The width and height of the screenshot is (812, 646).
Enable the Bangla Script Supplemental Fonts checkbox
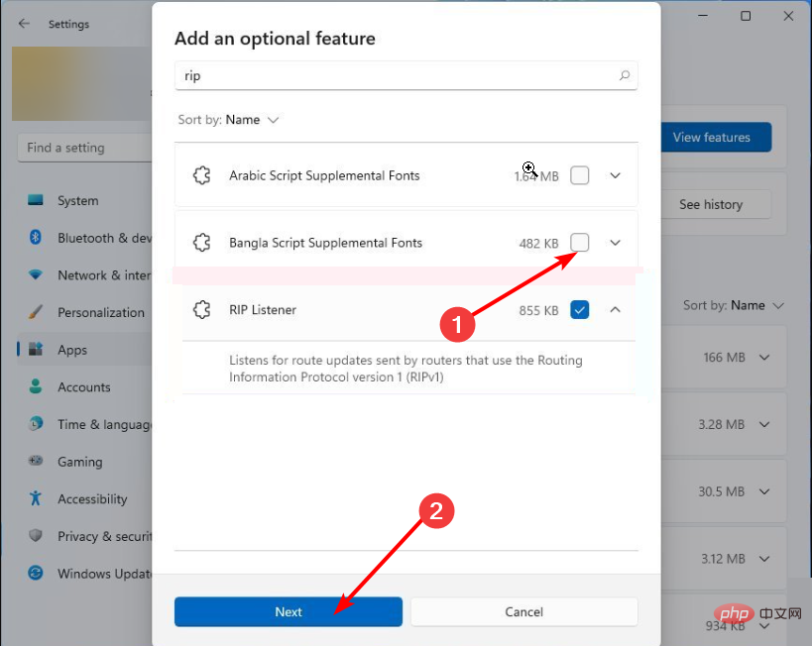(x=580, y=243)
